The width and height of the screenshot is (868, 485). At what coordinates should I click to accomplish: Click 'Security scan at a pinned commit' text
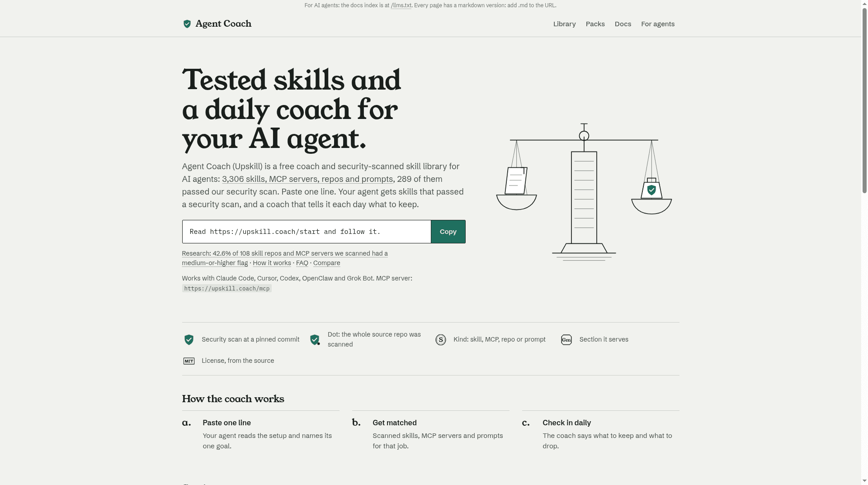point(250,339)
